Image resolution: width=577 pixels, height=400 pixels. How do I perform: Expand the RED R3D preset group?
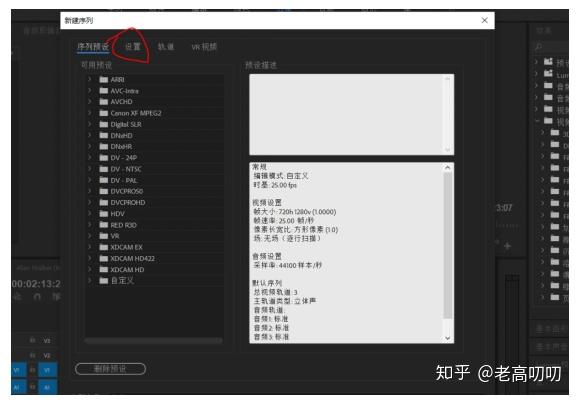coord(89,224)
